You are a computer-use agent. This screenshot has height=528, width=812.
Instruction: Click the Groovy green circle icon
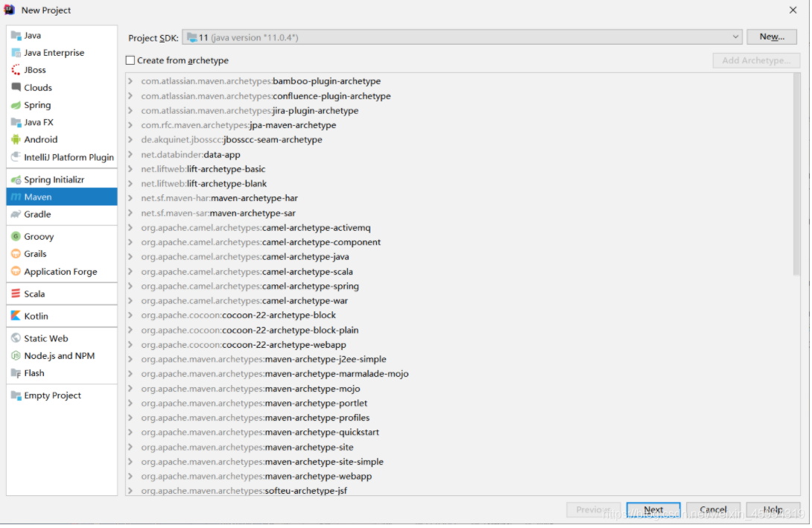(16, 237)
